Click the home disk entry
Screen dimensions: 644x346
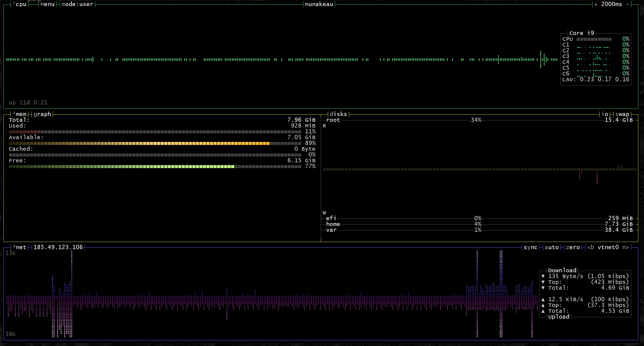[333, 224]
